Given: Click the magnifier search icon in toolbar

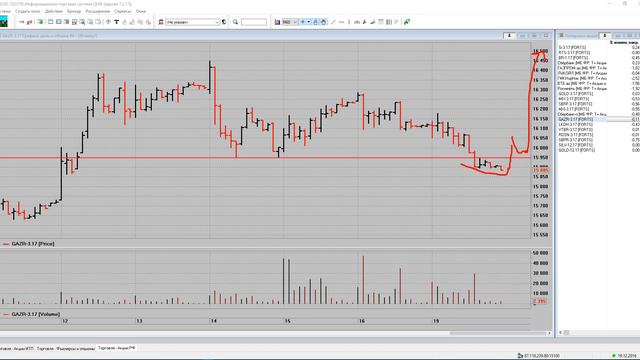Looking at the screenshot, I should [x=236, y=22].
